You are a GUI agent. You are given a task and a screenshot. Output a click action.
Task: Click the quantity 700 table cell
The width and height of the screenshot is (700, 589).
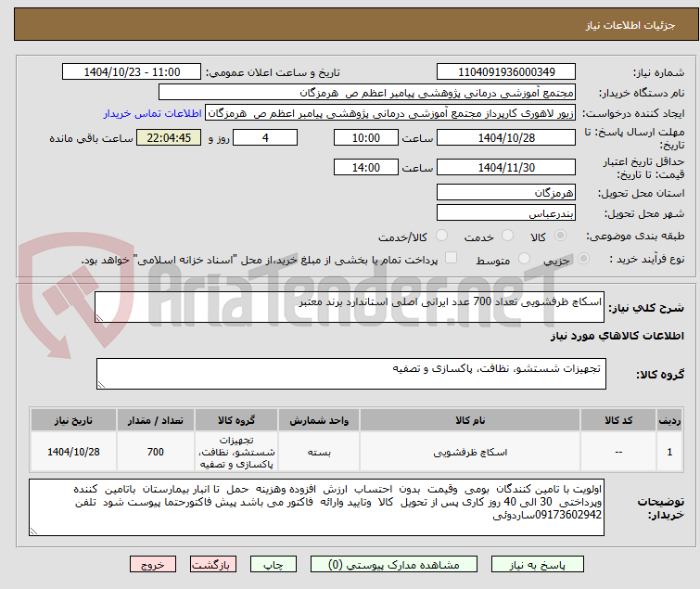[x=156, y=452]
